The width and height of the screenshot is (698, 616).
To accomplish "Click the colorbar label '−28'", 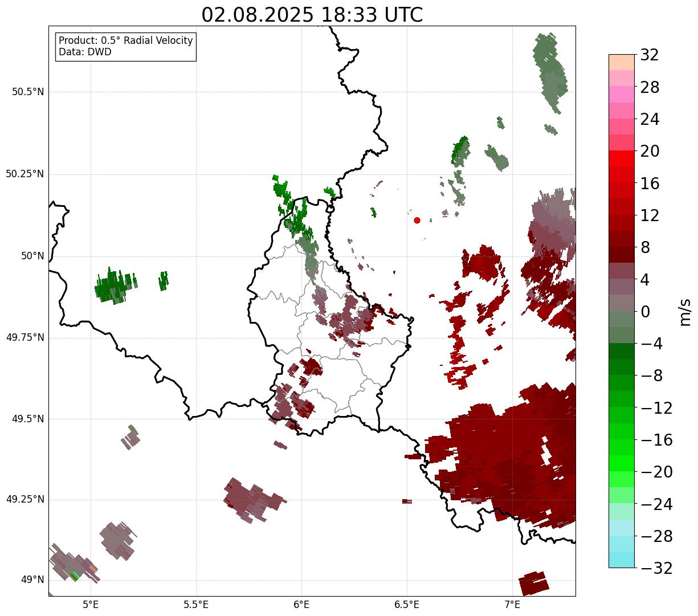I will [x=656, y=536].
